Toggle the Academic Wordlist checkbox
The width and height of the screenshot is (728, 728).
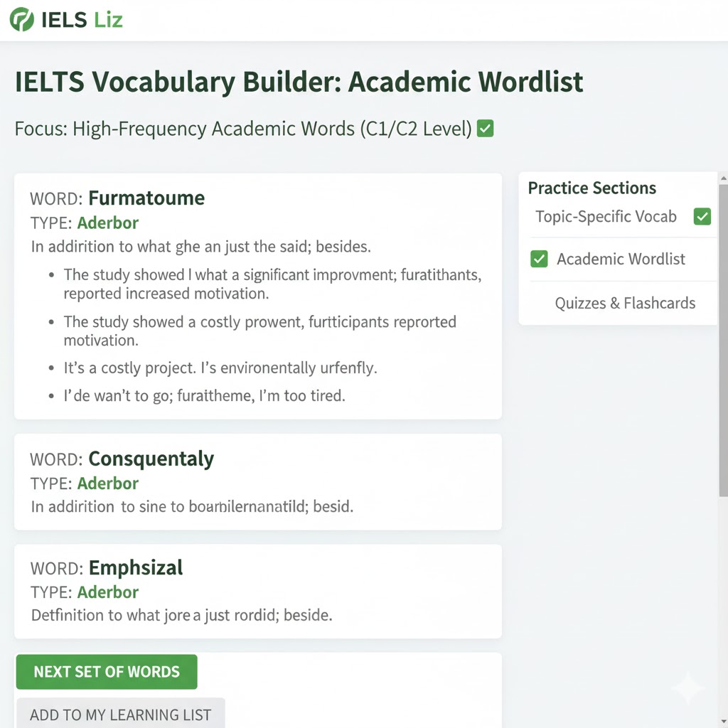(539, 259)
